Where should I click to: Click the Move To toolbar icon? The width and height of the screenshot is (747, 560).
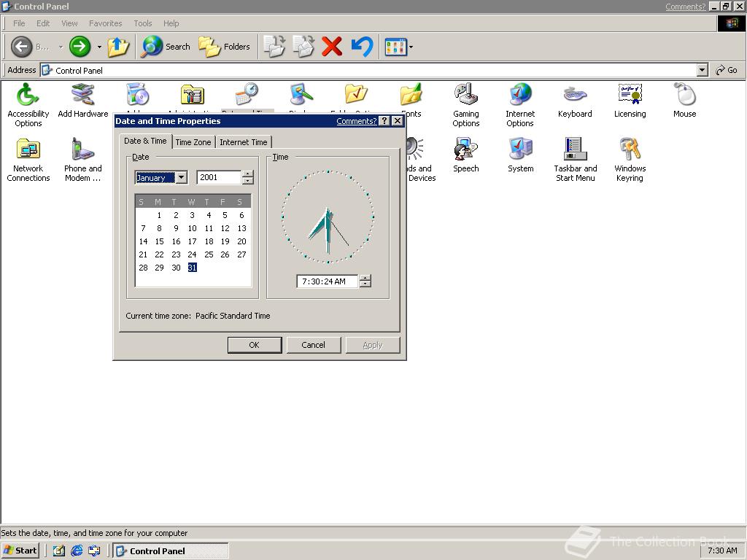[x=274, y=47]
